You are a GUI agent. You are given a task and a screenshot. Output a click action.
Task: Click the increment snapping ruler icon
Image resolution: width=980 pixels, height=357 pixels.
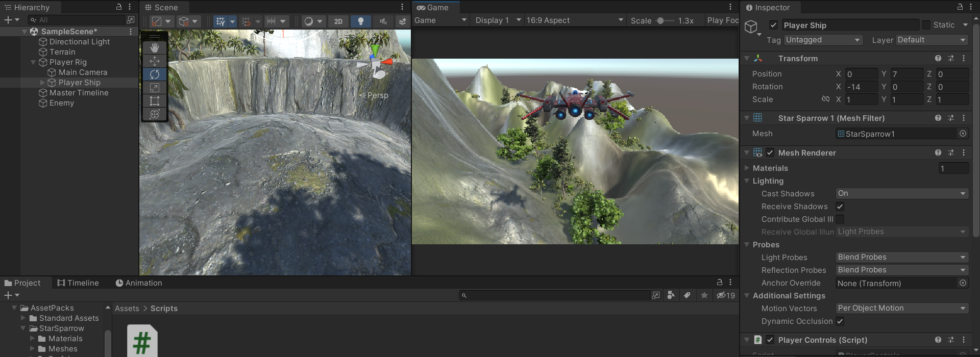coord(271,21)
